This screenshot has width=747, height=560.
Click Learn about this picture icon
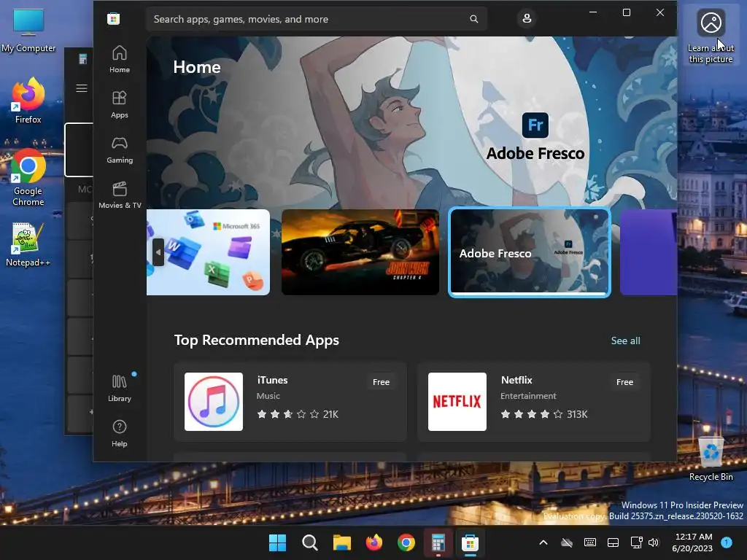[x=711, y=35]
